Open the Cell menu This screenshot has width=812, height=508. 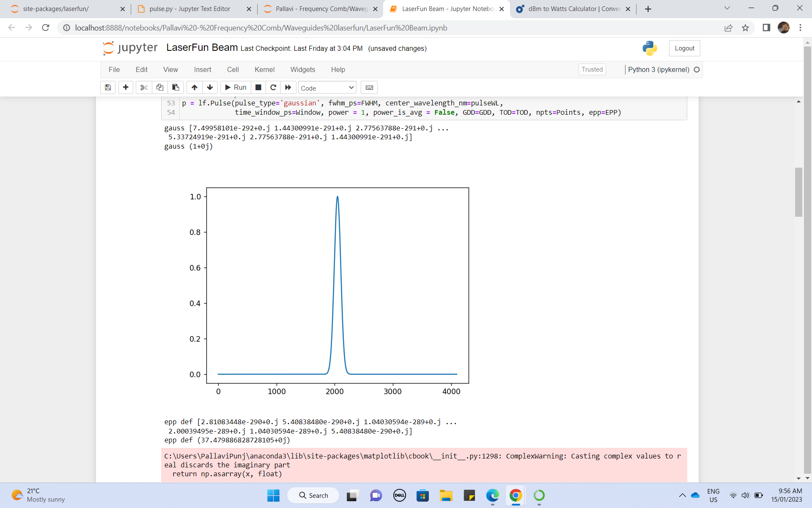[x=233, y=69]
